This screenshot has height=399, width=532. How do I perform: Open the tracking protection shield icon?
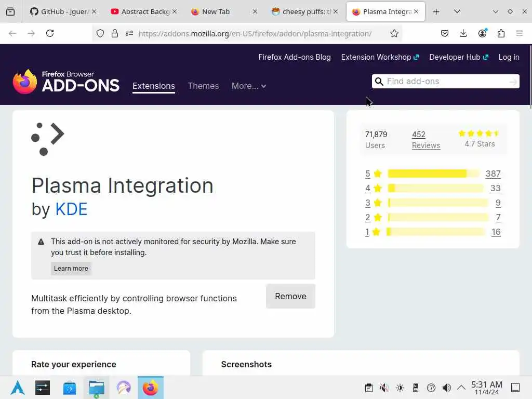pyautogui.click(x=100, y=33)
